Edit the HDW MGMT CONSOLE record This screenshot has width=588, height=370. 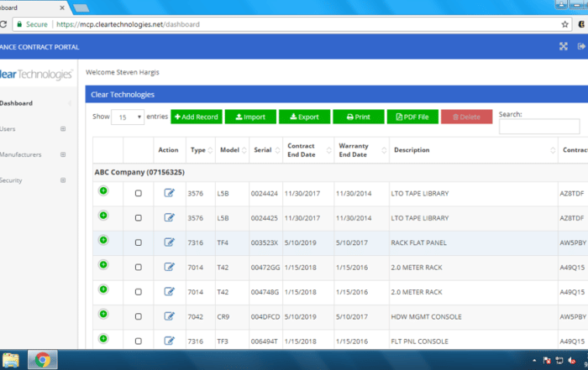pyautogui.click(x=169, y=316)
